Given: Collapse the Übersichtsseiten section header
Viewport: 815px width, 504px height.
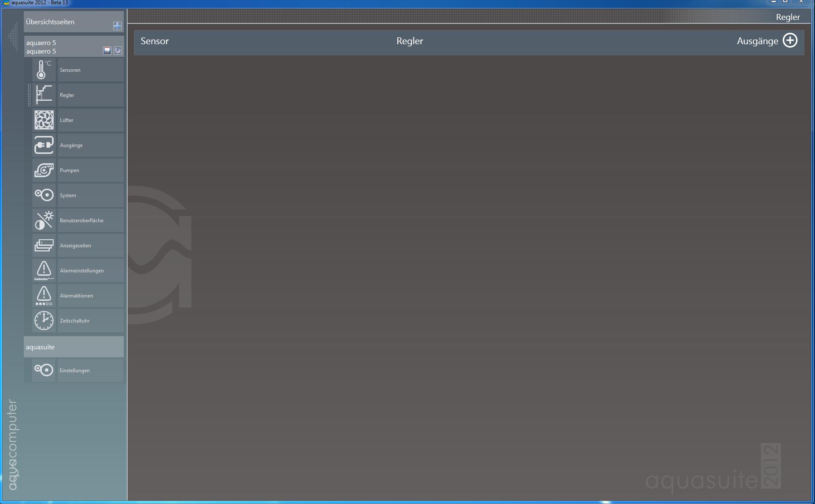Looking at the screenshot, I should point(74,22).
